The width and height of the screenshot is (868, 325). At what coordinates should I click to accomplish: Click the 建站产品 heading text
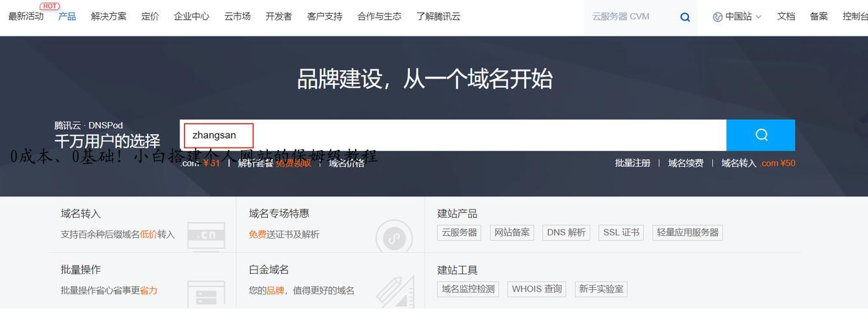tap(457, 213)
